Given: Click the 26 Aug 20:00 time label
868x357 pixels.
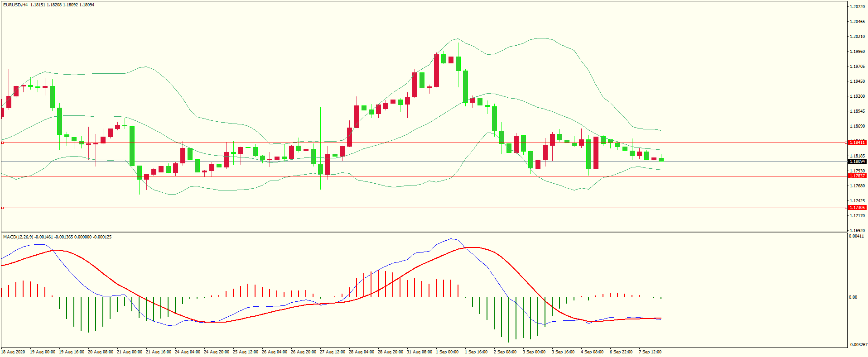Looking at the screenshot, I should coord(304,352).
